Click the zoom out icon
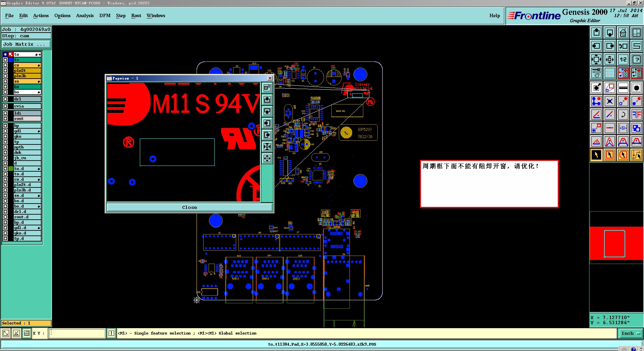 [x=610, y=59]
